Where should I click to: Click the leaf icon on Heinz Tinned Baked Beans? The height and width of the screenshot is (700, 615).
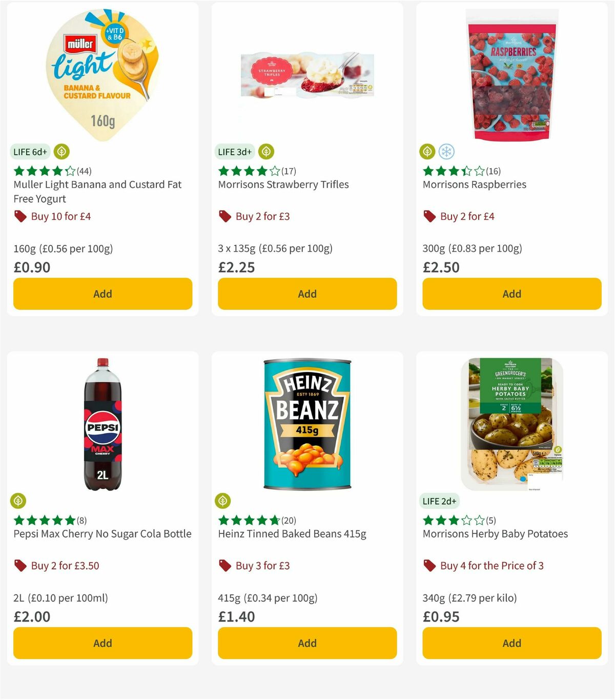click(222, 501)
